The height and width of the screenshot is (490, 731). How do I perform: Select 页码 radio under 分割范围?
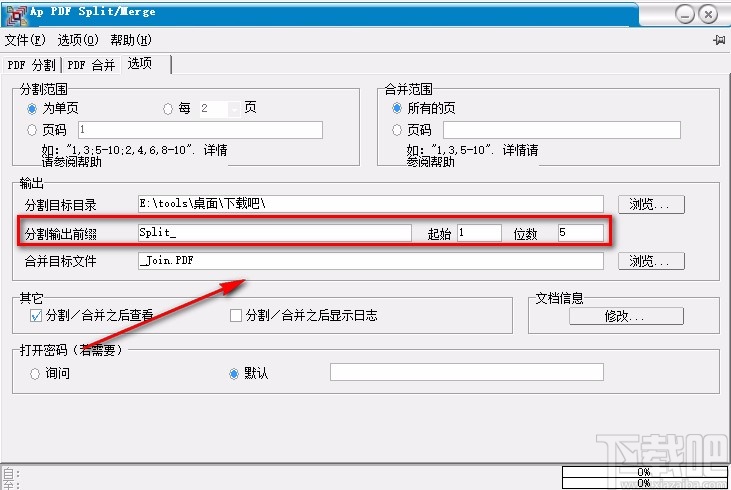point(32,130)
